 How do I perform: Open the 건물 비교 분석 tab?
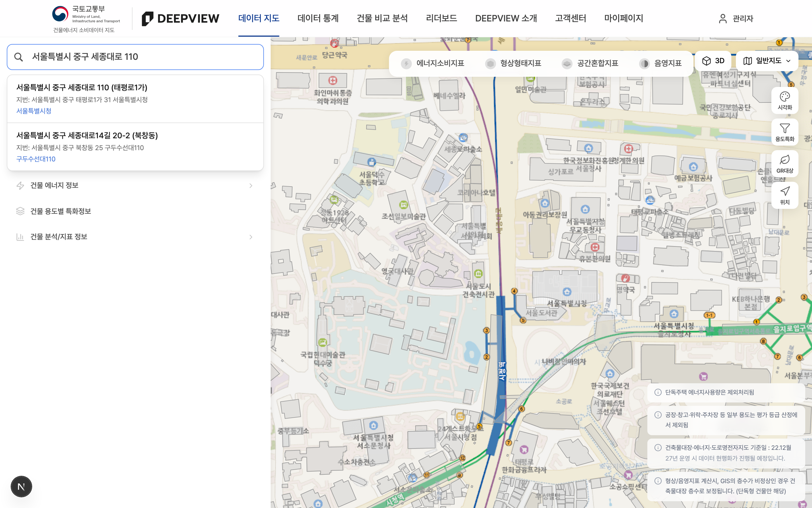[382, 18]
